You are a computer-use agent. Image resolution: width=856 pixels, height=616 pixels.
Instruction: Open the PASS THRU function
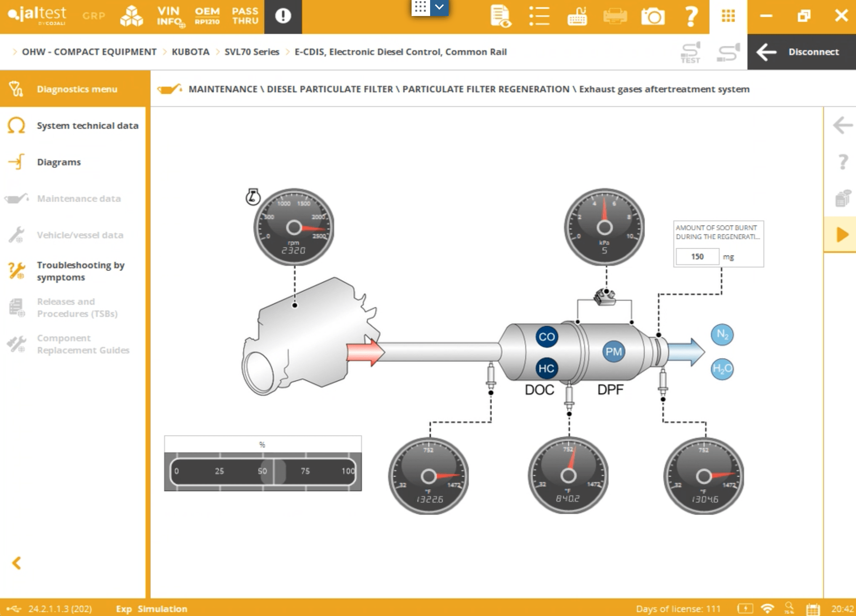(x=245, y=16)
